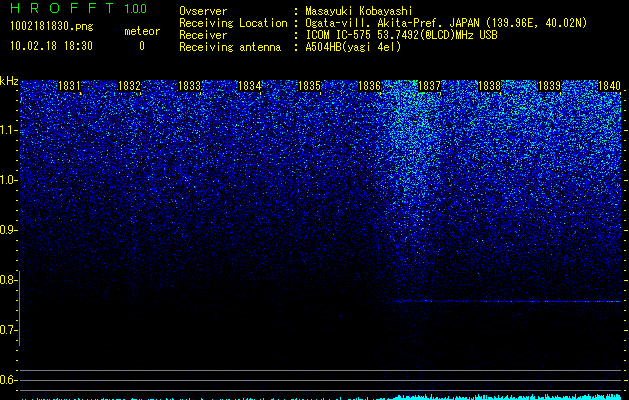Click the 0.9 kHz axis label

pos(9,230)
